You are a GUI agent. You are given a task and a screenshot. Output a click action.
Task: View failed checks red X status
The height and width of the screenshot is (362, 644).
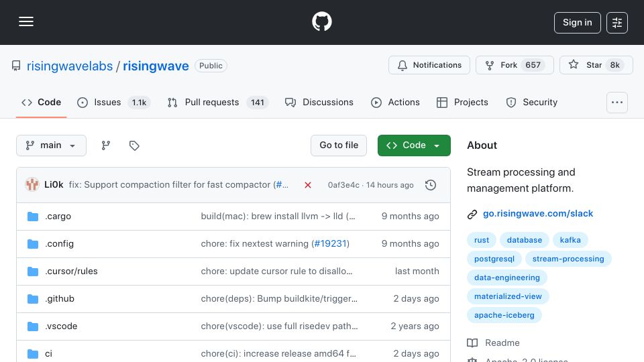[x=308, y=185]
